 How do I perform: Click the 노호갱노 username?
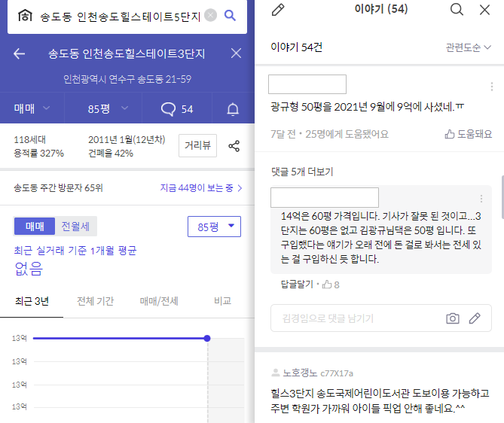point(300,373)
